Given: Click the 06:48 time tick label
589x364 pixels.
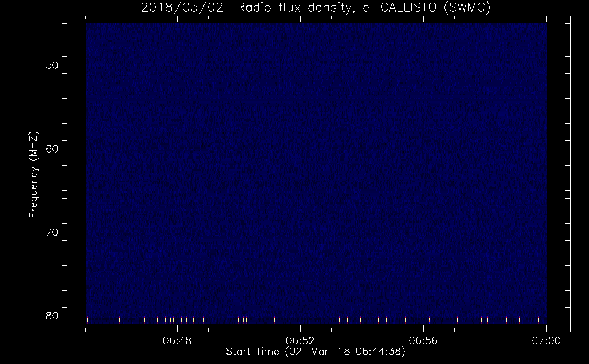Looking at the screenshot, I should coord(177,341).
